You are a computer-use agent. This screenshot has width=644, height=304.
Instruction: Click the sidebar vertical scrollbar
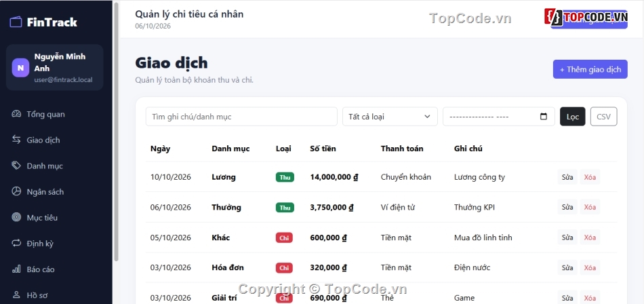pos(116,132)
